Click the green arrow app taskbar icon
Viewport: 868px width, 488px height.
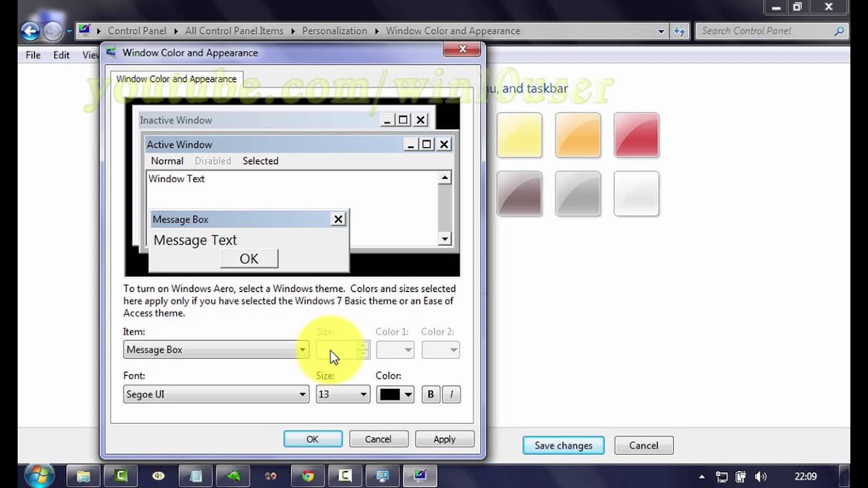click(233, 476)
